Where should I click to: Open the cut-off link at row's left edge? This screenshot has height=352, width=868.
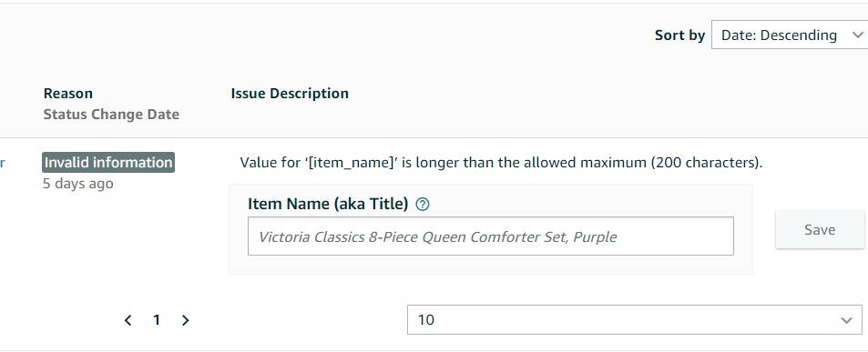point(3,163)
